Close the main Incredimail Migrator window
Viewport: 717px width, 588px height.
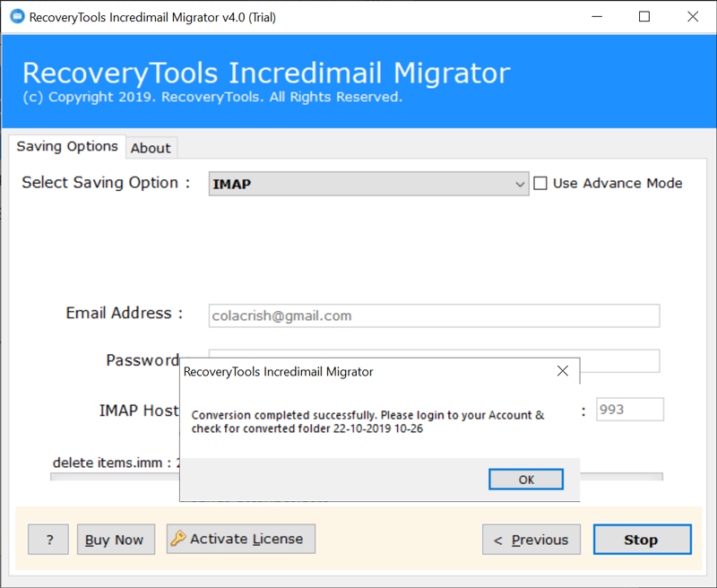(693, 17)
